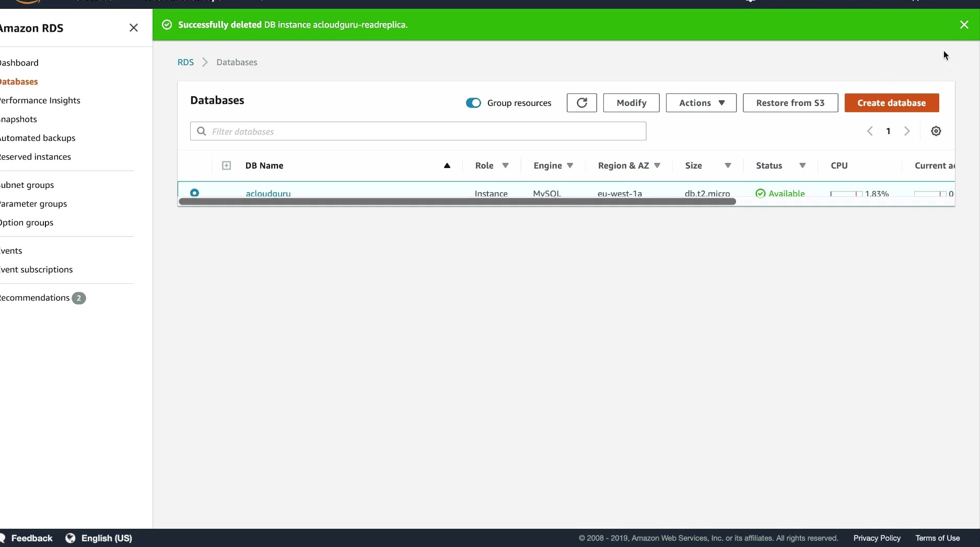
Task: Open the table preferences gear icon
Action: click(x=936, y=131)
